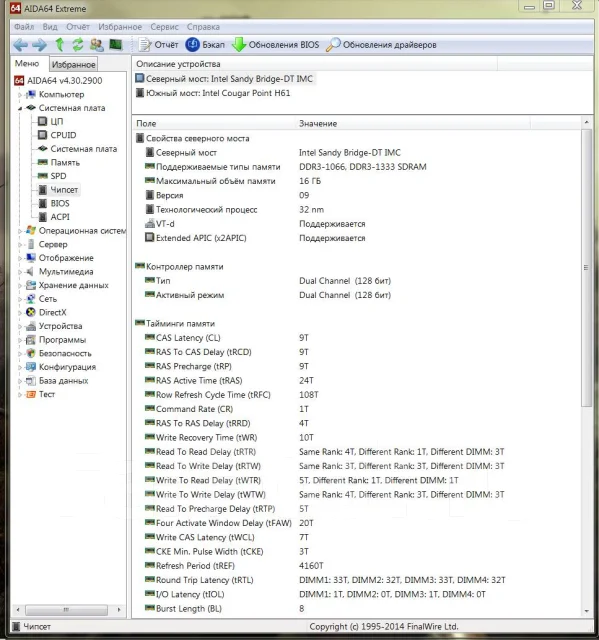Click the Back navigation arrow icon
Image resolution: width=599 pixels, height=640 pixels.
[x=20, y=44]
